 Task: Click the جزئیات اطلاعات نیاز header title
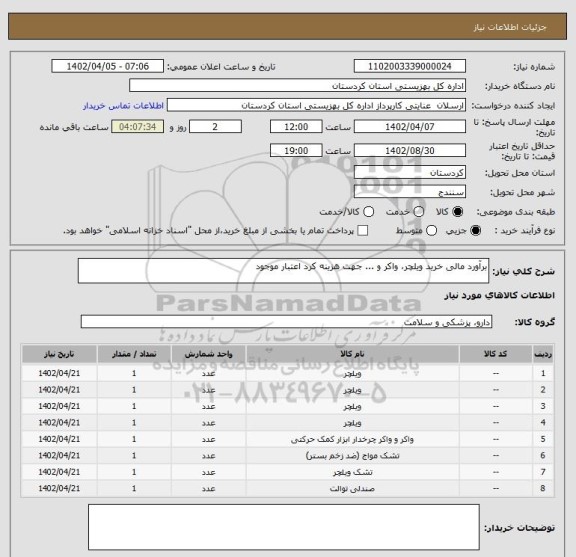[510, 27]
